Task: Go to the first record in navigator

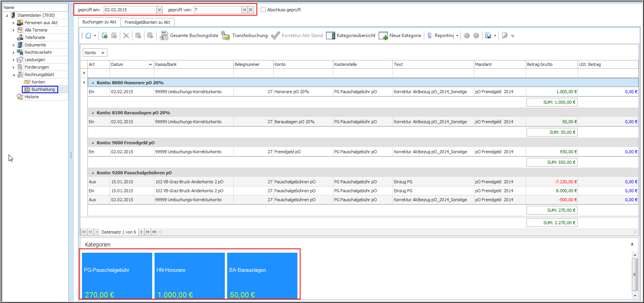Action: tap(84, 232)
